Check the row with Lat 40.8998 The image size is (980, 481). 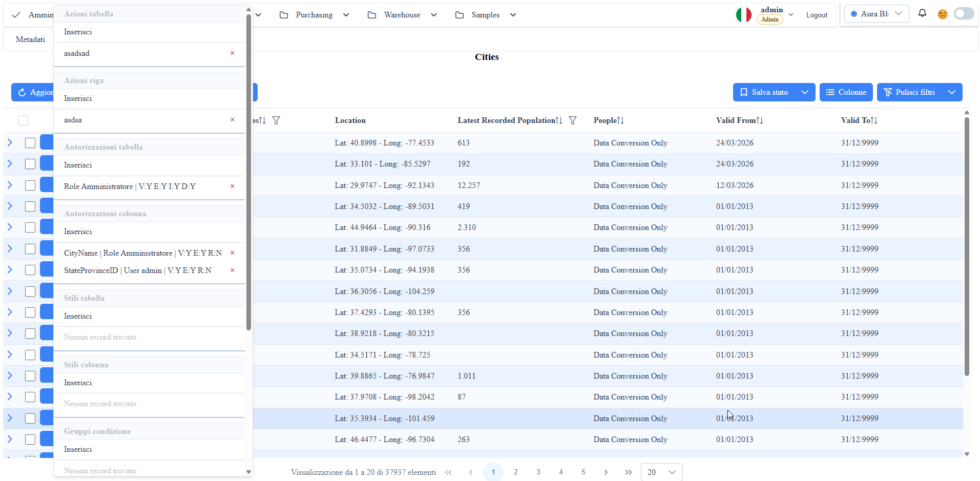tap(30, 143)
